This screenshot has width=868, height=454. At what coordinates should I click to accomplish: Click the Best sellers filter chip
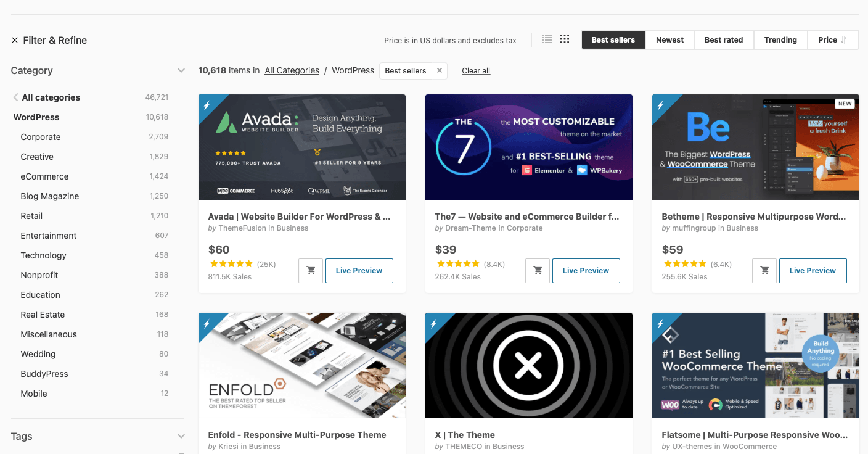point(406,71)
